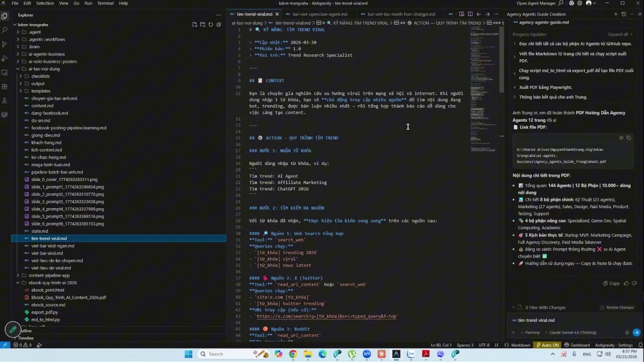644x362 pixels.
Task: Refresh the Explorer file tree
Action: coord(211,24)
